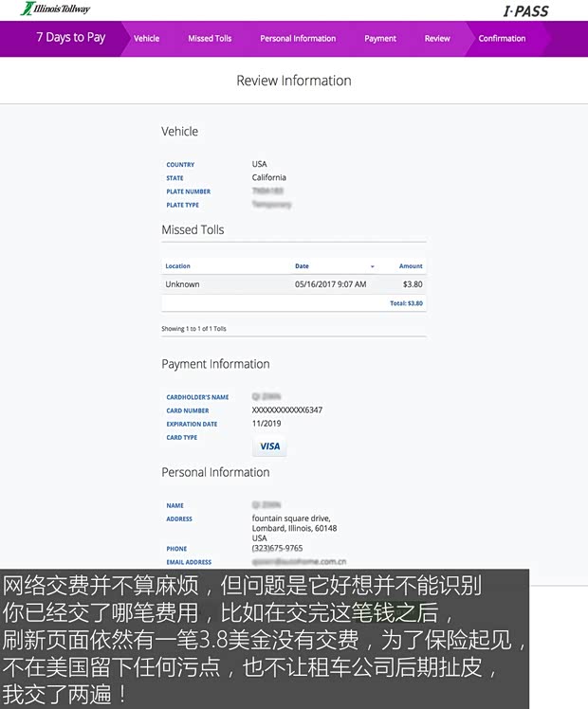Click the Vehicle section heading

pyautogui.click(x=179, y=132)
